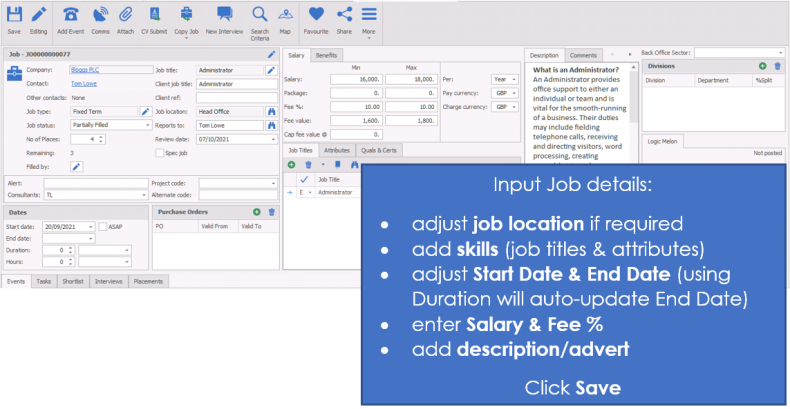Viewport: 790px width, 409px height.
Task: Follow the Tom Lowe contact link
Action: (83, 84)
